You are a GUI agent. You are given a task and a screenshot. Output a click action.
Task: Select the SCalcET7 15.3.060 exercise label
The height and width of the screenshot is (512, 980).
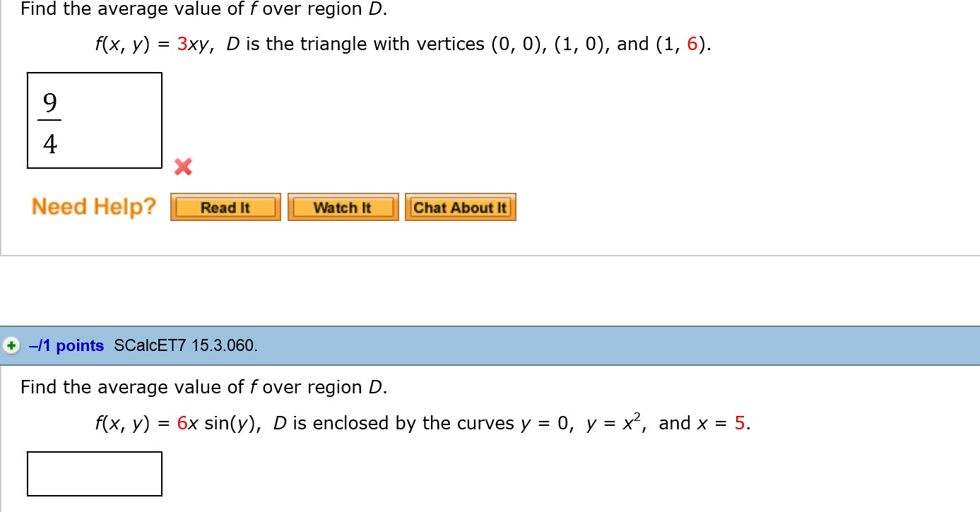(185, 345)
